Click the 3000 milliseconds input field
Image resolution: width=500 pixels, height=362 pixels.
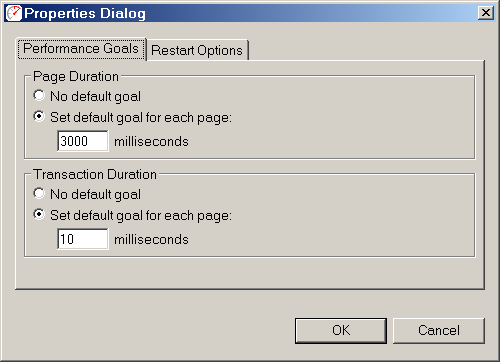click(83, 141)
